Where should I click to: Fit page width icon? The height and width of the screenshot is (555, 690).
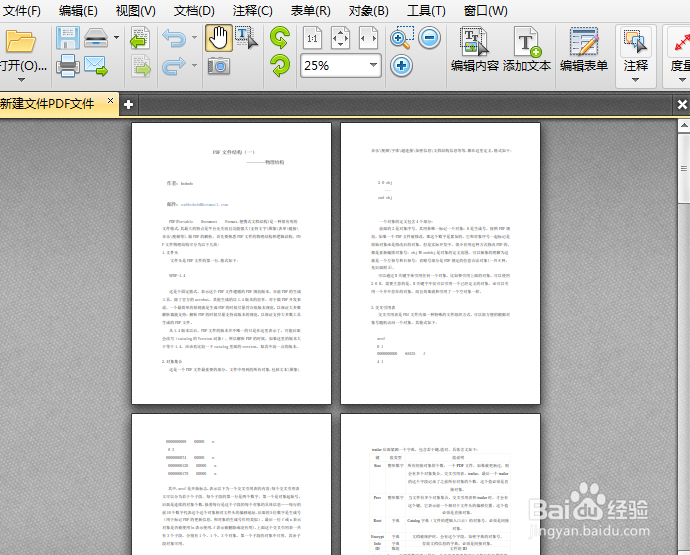[x=368, y=38]
